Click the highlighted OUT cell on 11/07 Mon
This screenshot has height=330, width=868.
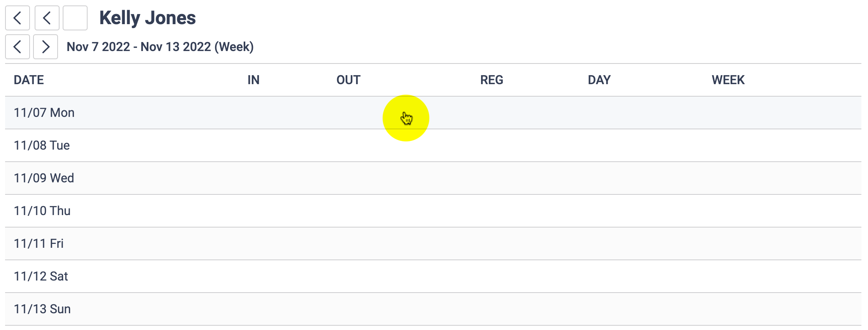[406, 117]
